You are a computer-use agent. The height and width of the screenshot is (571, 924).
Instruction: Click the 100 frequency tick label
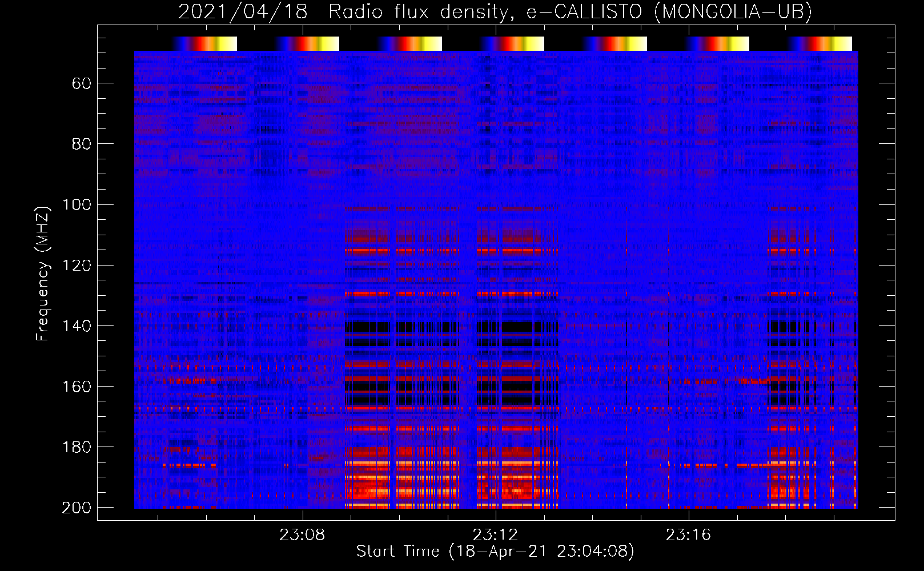point(77,204)
